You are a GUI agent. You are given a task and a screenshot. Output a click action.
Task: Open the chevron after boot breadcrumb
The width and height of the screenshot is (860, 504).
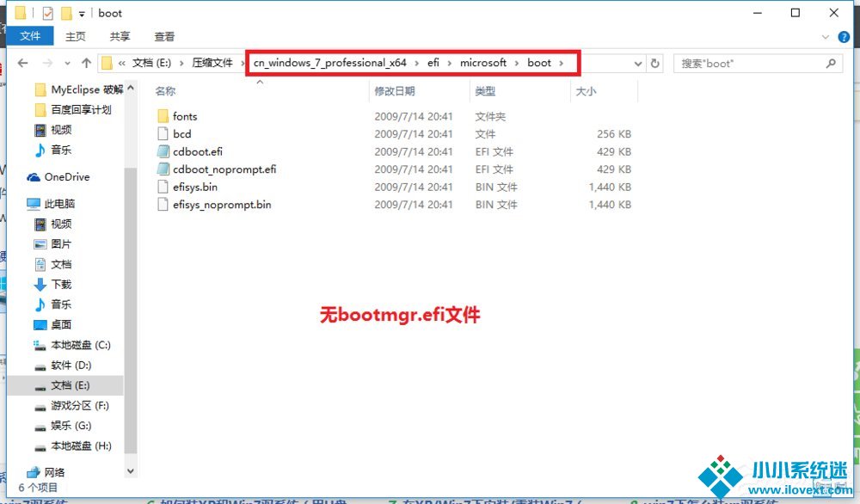point(561,63)
